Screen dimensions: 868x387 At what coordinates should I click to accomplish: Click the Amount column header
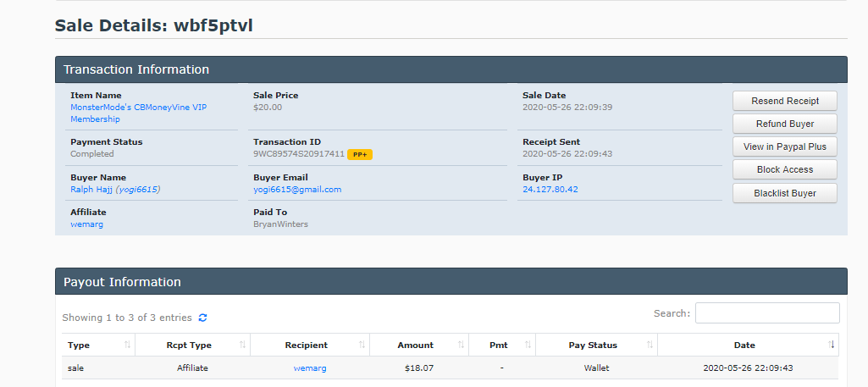pyautogui.click(x=419, y=345)
